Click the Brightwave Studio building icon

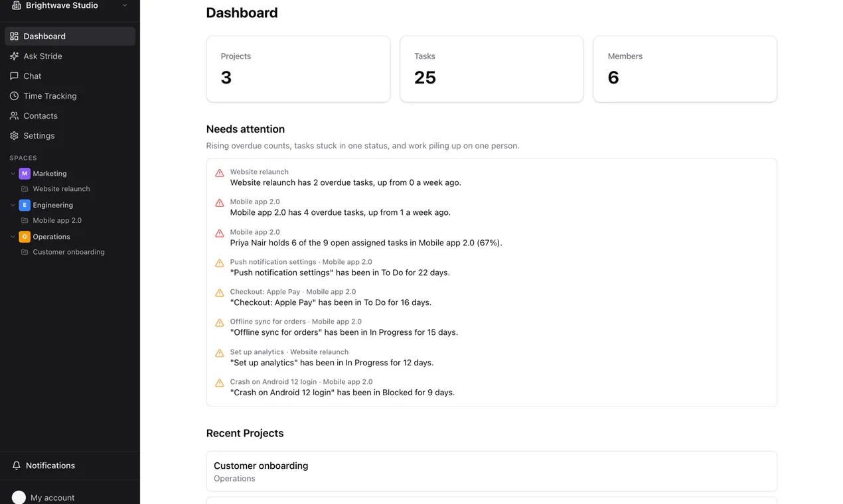(17, 5)
